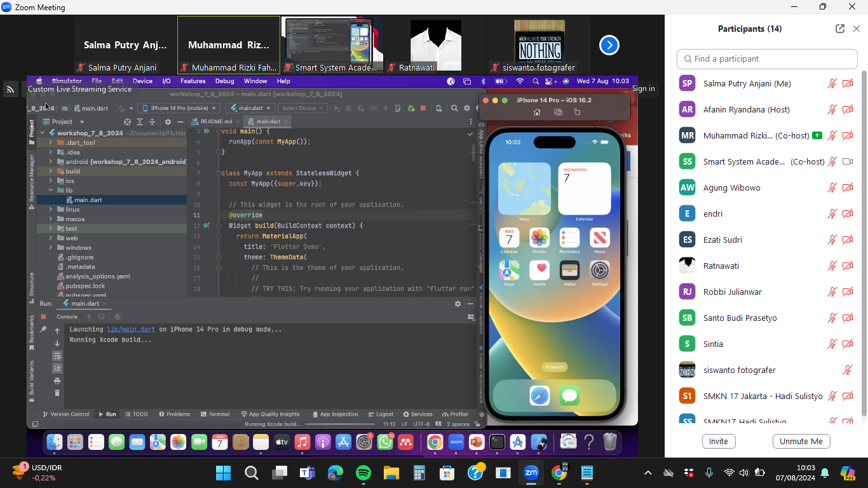Toggle Bookmarks side tab in Android Studio
This screenshot has width=868, height=488.
[32, 332]
